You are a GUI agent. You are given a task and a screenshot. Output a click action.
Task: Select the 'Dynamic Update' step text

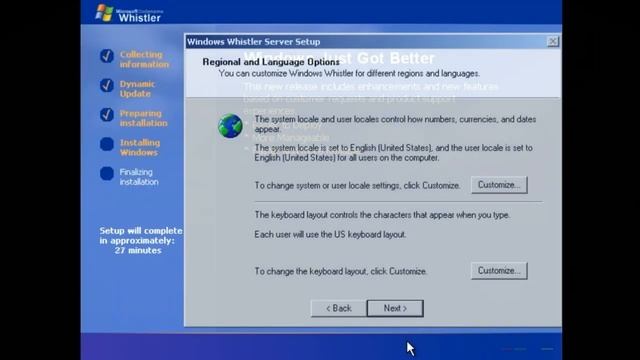pyautogui.click(x=137, y=89)
